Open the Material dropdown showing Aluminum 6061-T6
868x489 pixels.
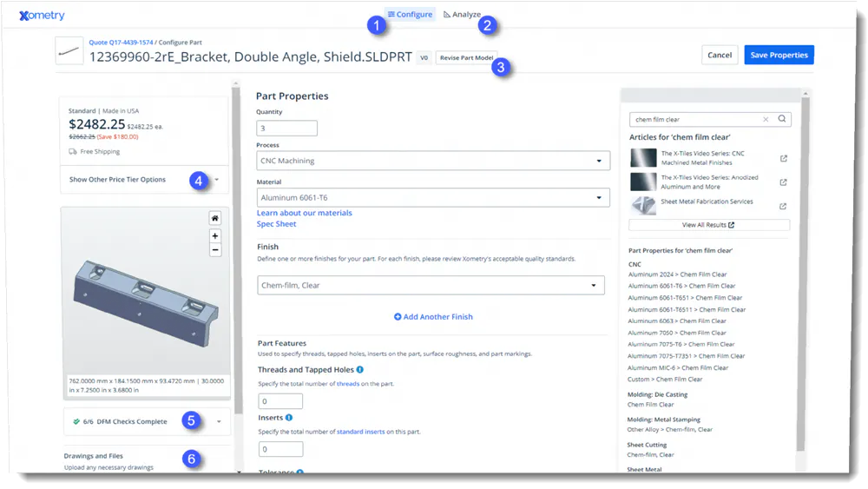[x=433, y=198]
